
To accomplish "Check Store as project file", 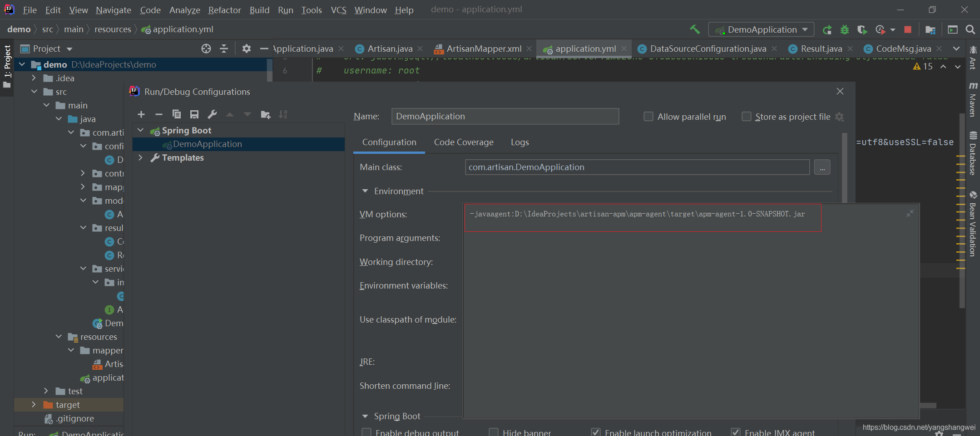I will (x=746, y=116).
